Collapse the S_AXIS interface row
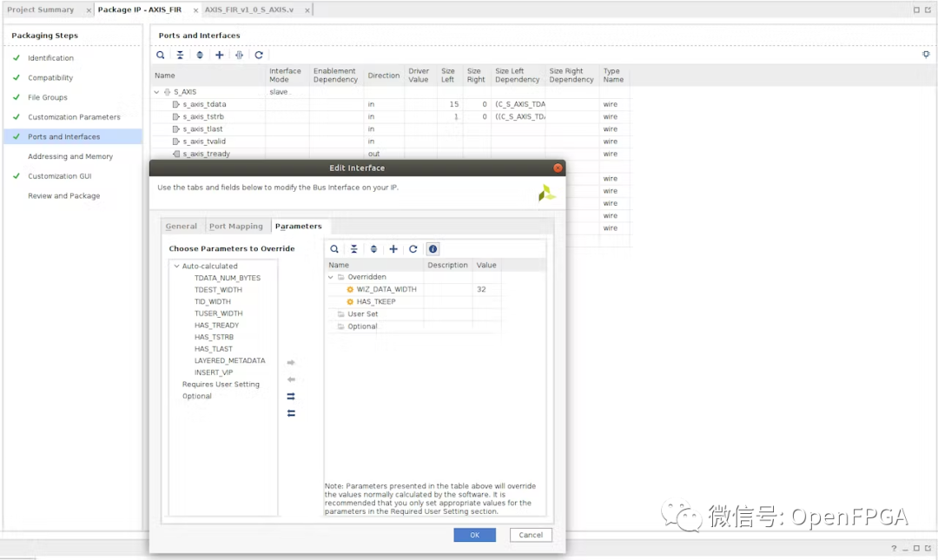The height and width of the screenshot is (560, 938). [x=157, y=92]
